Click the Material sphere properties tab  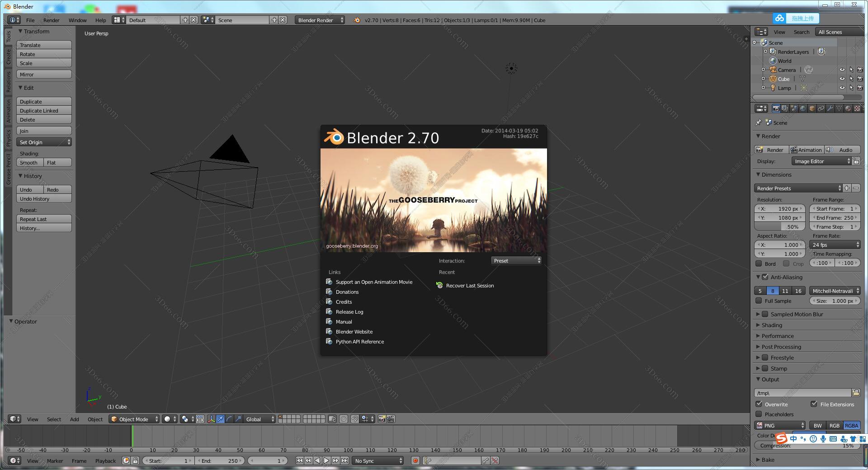point(848,108)
